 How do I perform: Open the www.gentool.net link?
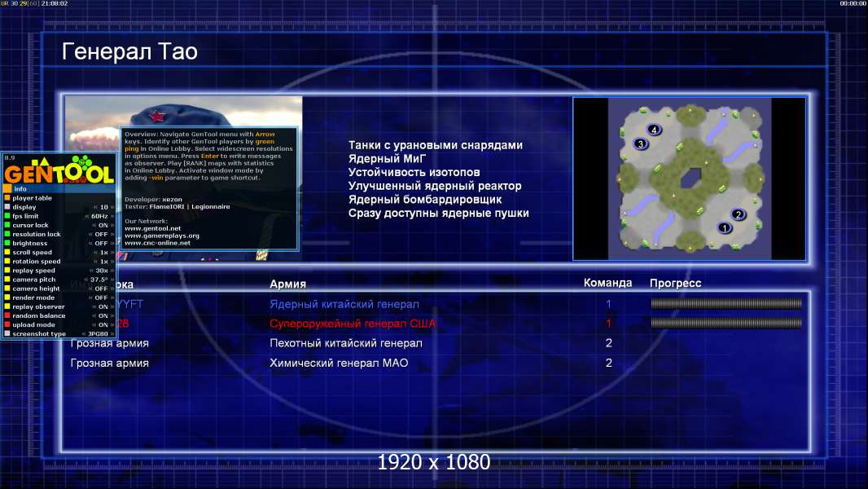tap(153, 228)
